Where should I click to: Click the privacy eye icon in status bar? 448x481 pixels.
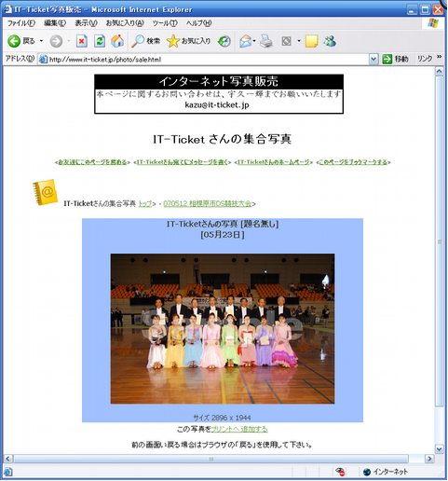340,472
